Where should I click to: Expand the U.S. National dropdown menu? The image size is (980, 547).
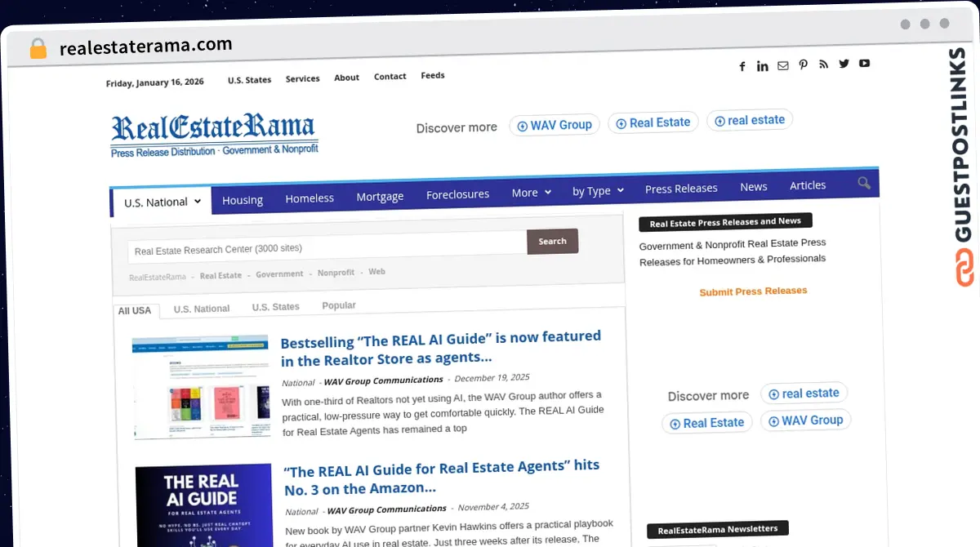point(163,202)
